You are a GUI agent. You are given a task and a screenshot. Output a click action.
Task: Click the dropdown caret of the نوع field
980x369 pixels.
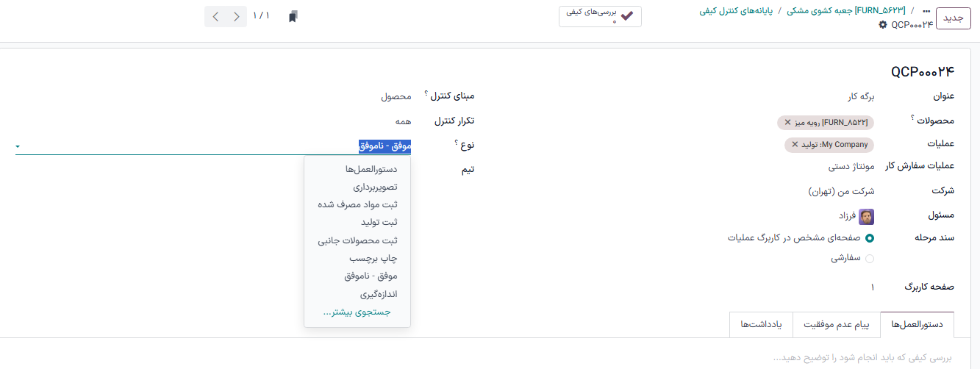coord(18,147)
